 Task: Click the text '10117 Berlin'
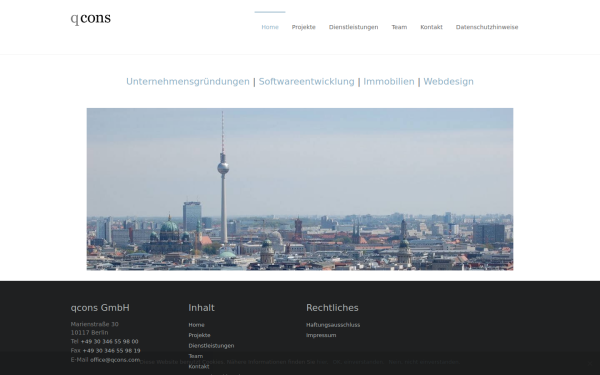[89, 333]
